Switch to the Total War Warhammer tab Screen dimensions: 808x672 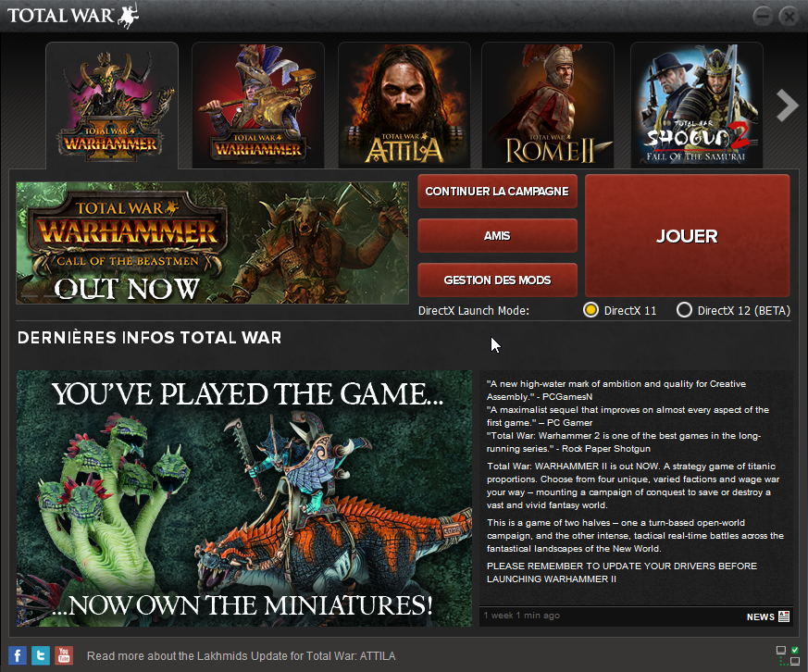[258, 106]
